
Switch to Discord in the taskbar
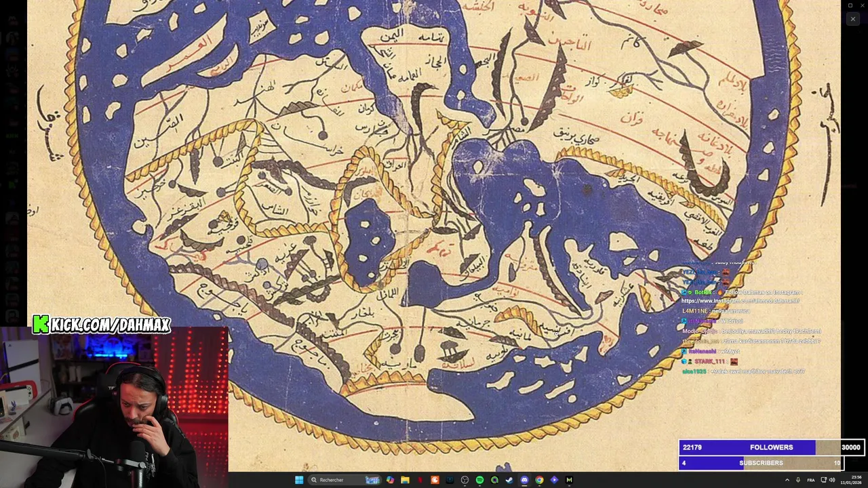point(524,480)
